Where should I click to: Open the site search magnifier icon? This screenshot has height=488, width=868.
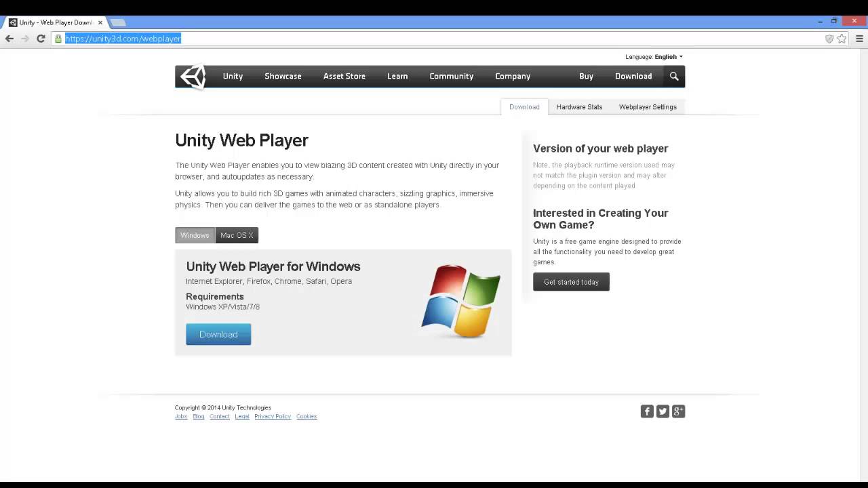pyautogui.click(x=674, y=76)
